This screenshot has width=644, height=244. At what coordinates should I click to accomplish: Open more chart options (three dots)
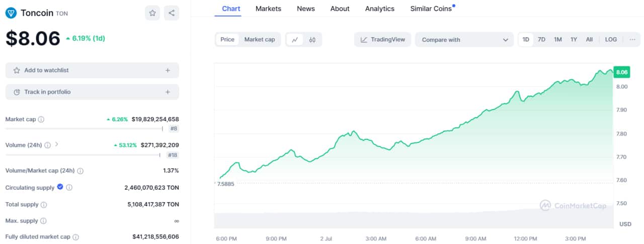(632, 40)
